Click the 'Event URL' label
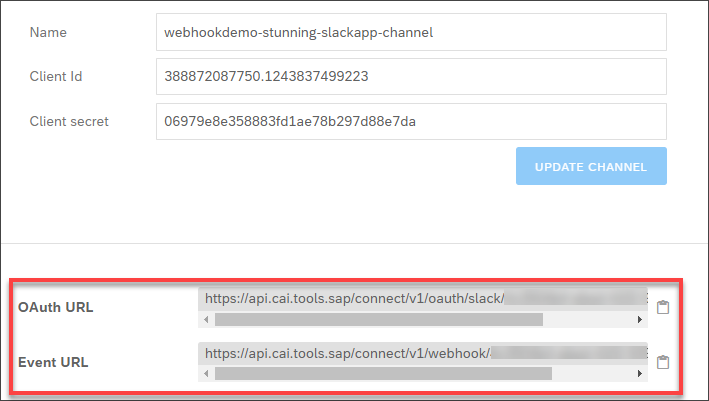The image size is (709, 401). tap(53, 363)
